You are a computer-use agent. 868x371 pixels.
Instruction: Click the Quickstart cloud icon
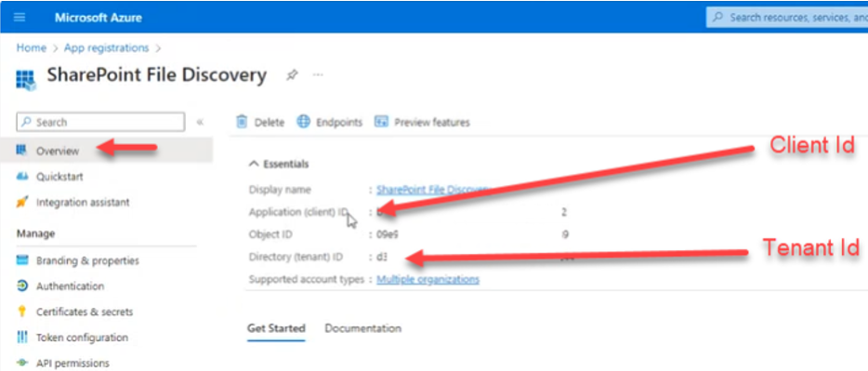(x=22, y=177)
